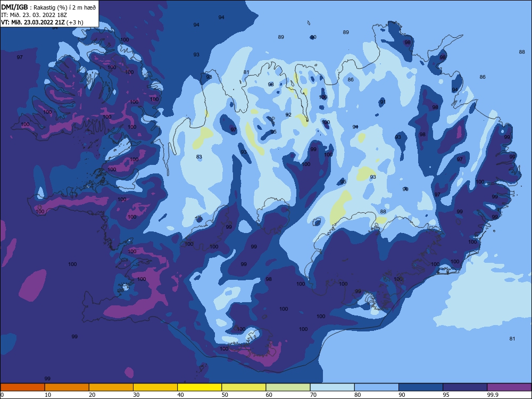Click the legend tick label "30"

click(136, 395)
